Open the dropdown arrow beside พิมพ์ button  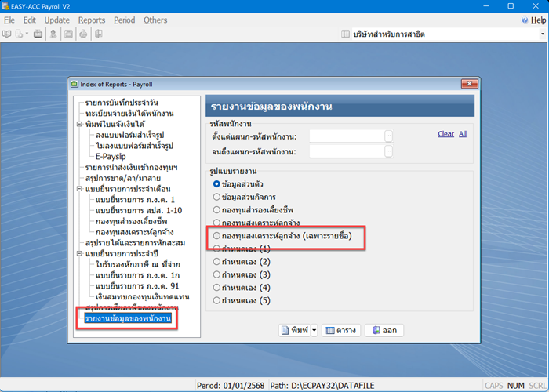pos(314,331)
